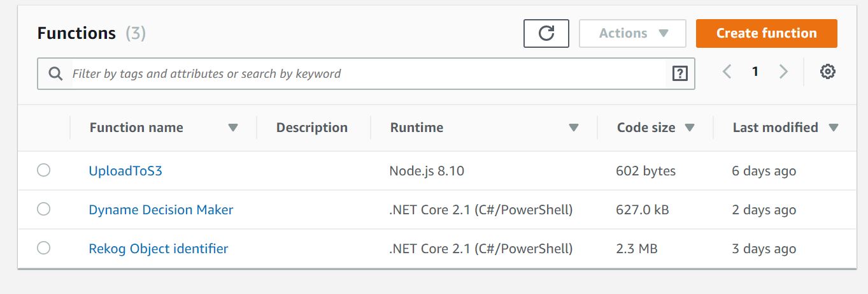Sort by Runtime column arrow
This screenshot has width=868, height=294.
coord(574,128)
